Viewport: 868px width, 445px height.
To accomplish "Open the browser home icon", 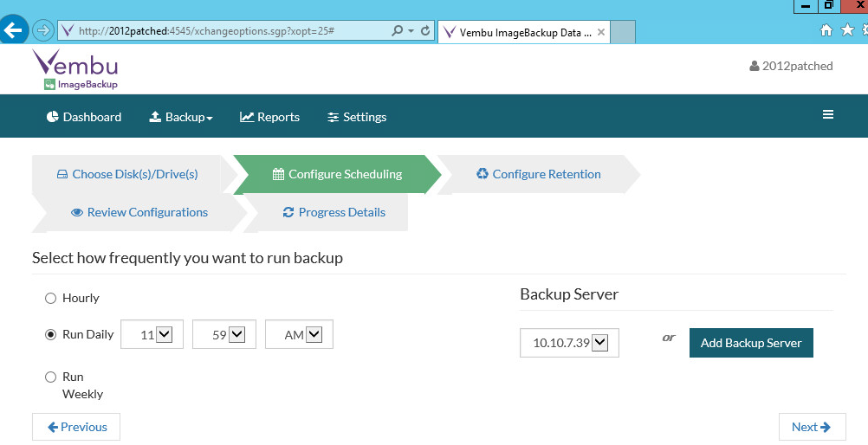I will click(826, 30).
